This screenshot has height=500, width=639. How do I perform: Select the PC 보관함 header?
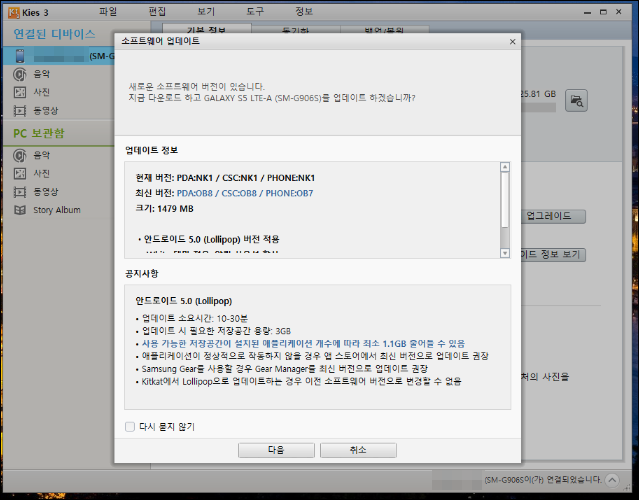(39, 133)
